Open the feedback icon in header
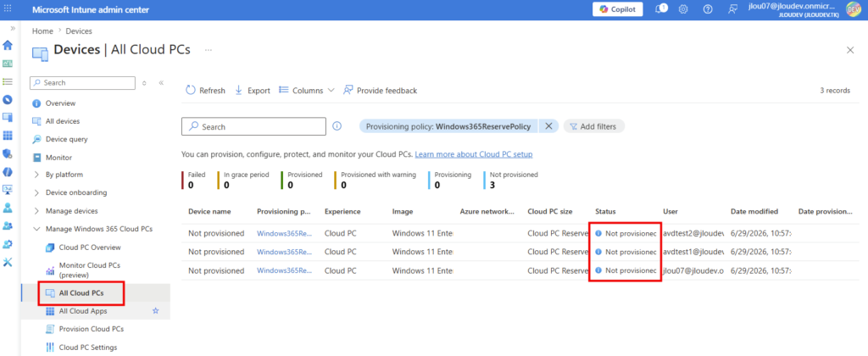This screenshot has width=868, height=356. 733,9
